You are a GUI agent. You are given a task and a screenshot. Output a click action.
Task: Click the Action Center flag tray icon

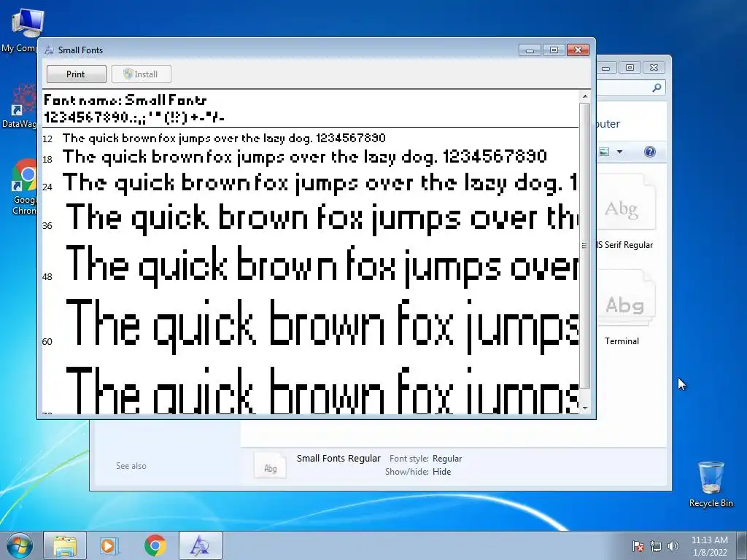point(638,546)
